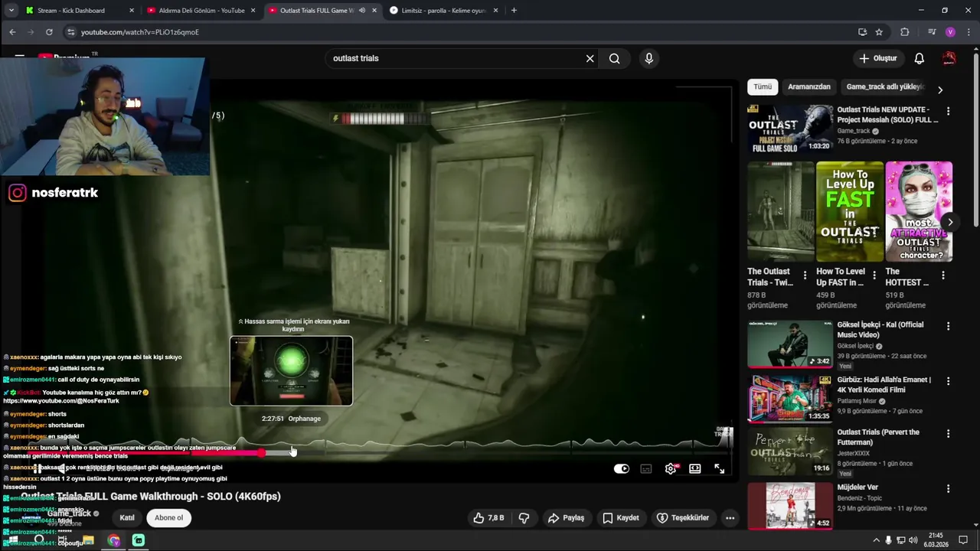This screenshot has height=551, width=980.
Task: Select the Game_track adlı yükleyici chip
Action: click(885, 86)
